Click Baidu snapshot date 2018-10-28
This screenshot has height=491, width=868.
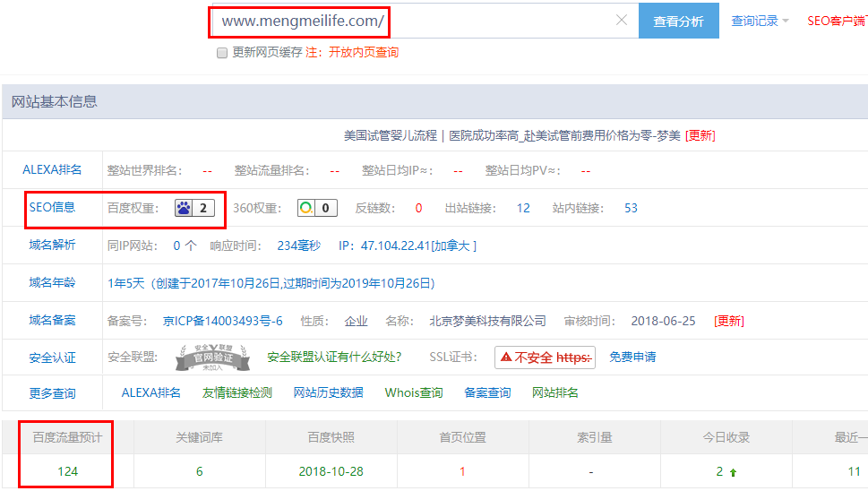[331, 471]
